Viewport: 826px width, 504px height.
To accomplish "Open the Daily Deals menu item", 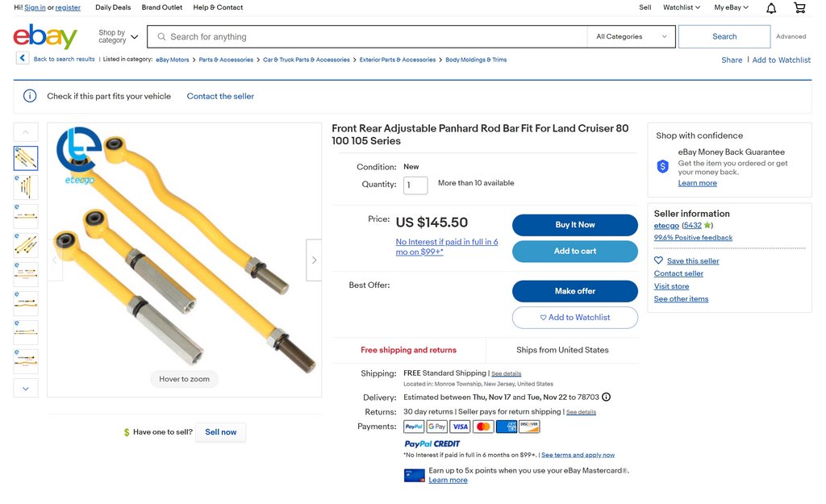I will click(113, 7).
